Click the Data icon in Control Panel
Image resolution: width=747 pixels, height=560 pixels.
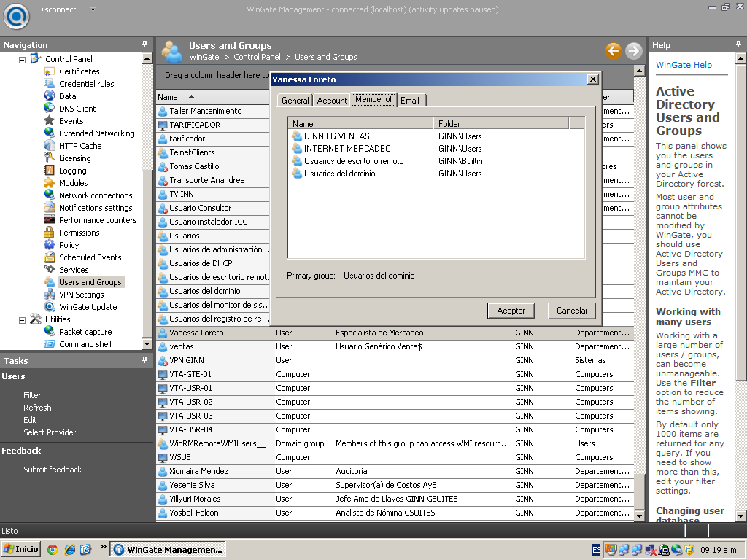pos(50,96)
